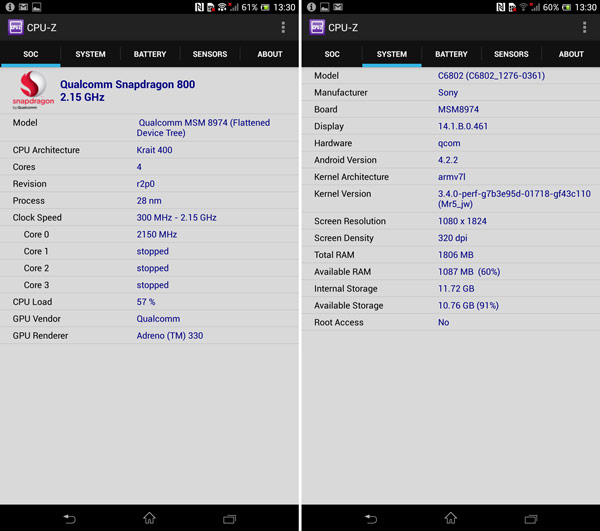600x531 pixels.
Task: Tap the Root Access 'No' value
Action: pyautogui.click(x=443, y=322)
